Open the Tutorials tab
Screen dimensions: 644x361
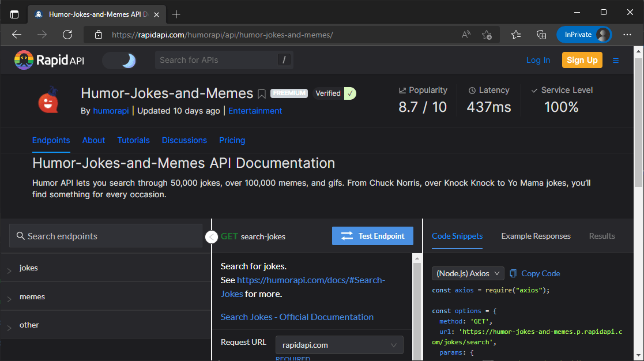(134, 141)
